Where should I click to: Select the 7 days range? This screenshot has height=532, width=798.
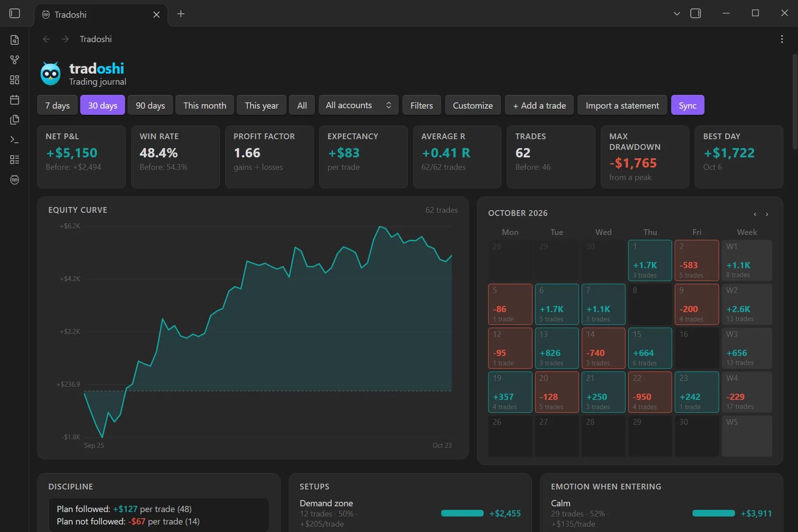pos(57,105)
